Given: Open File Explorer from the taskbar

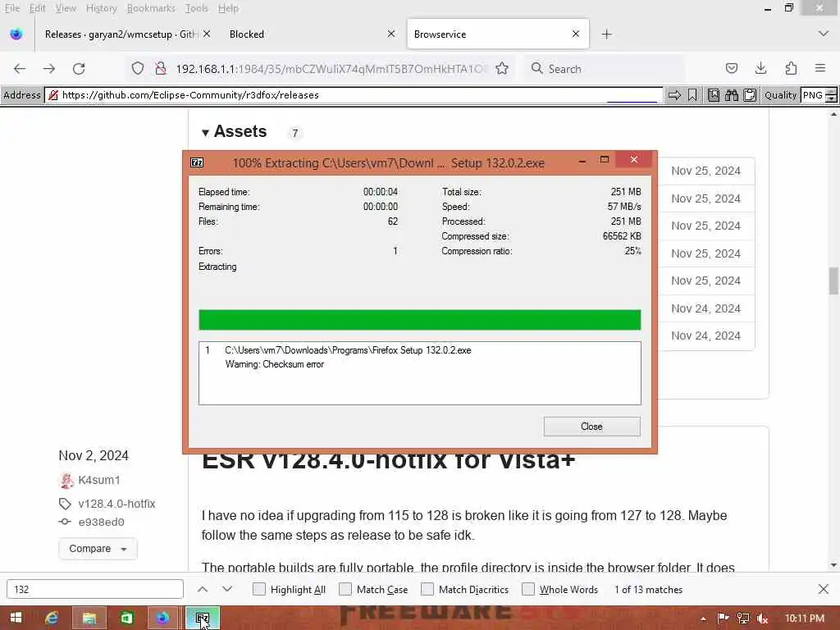Looking at the screenshot, I should click(89, 618).
